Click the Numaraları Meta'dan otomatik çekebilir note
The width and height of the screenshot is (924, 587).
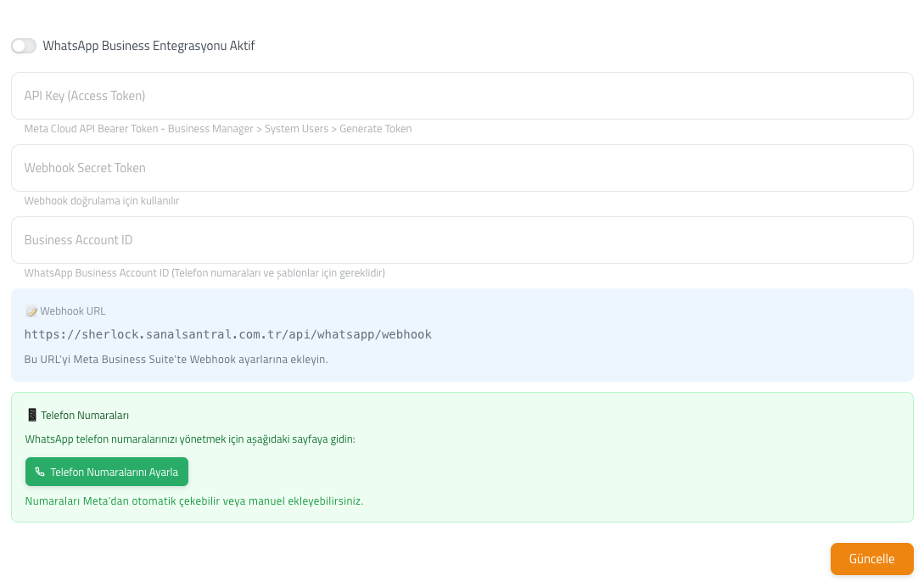tap(193, 501)
